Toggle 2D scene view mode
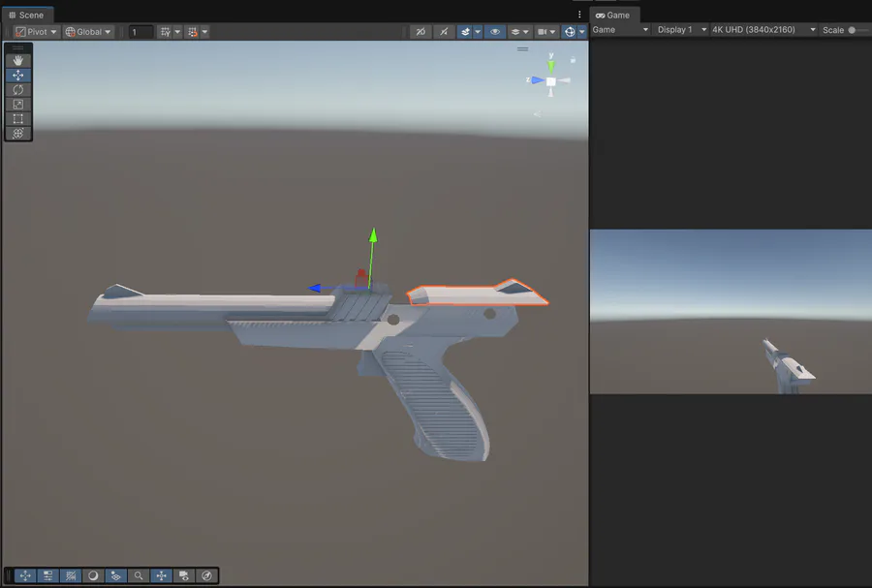Viewport: 872px width, 588px height. pyautogui.click(x=420, y=32)
